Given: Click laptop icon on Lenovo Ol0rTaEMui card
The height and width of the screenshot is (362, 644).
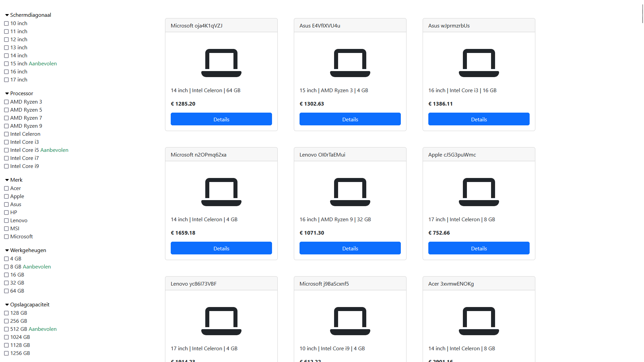Looking at the screenshot, I should click(x=350, y=192).
